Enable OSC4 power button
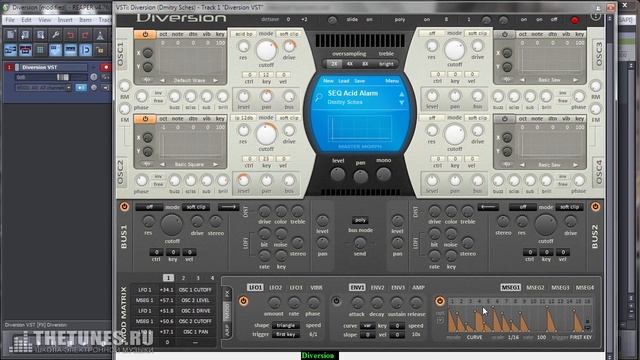This screenshot has width=640, height=360. coord(505,119)
